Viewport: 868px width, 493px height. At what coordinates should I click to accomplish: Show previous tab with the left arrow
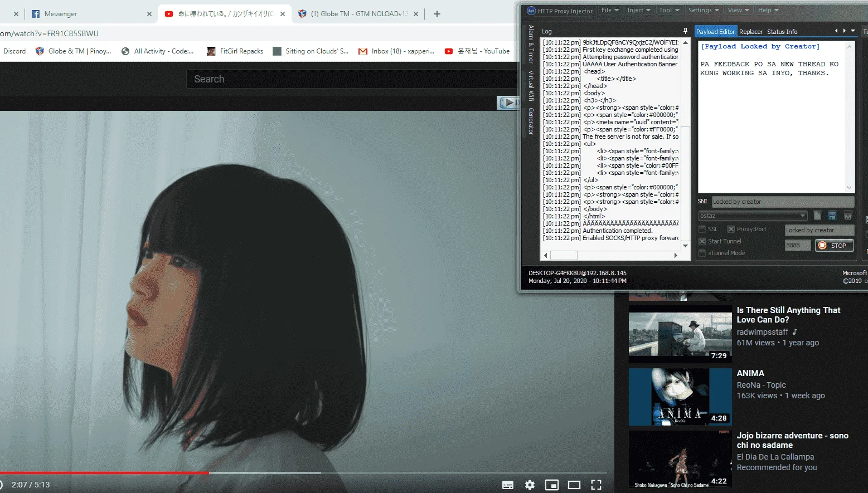coord(836,31)
